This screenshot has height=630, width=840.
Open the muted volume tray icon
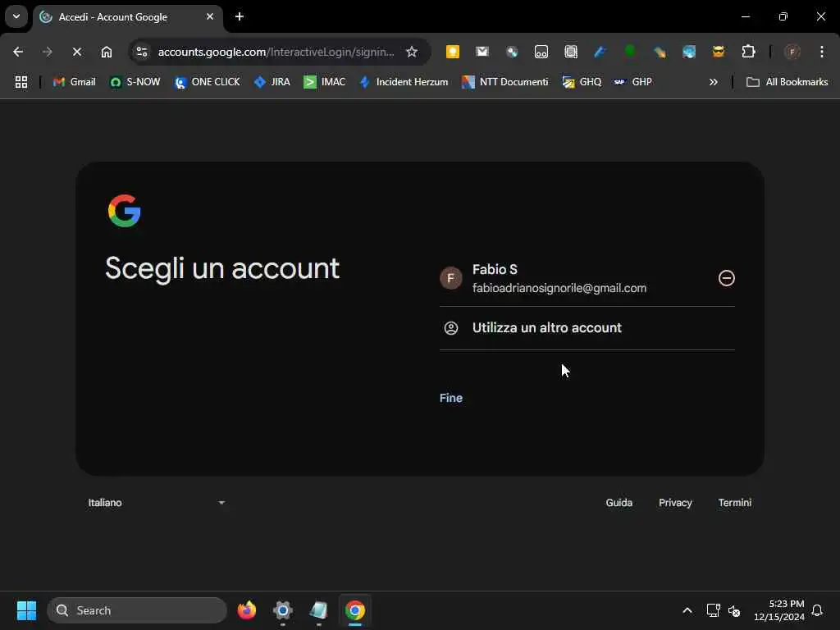pos(734,610)
